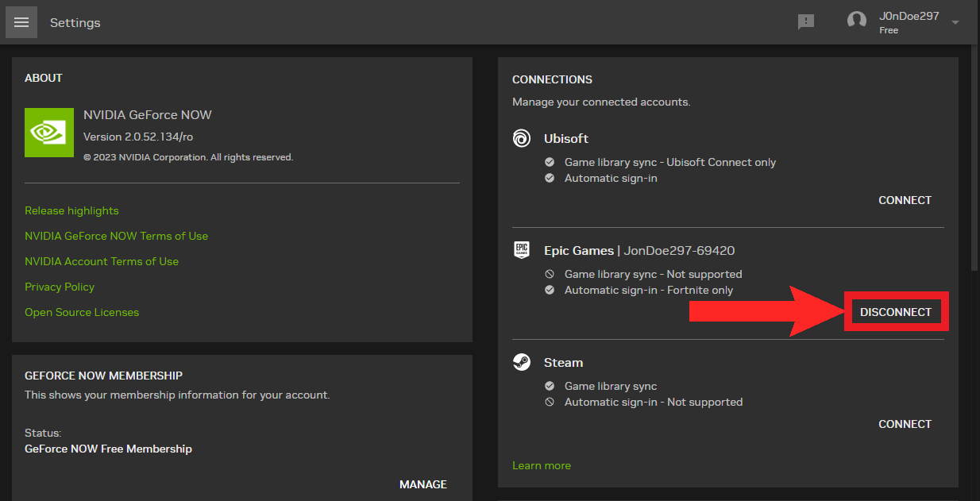Manage GeForce NOW membership

tap(422, 484)
